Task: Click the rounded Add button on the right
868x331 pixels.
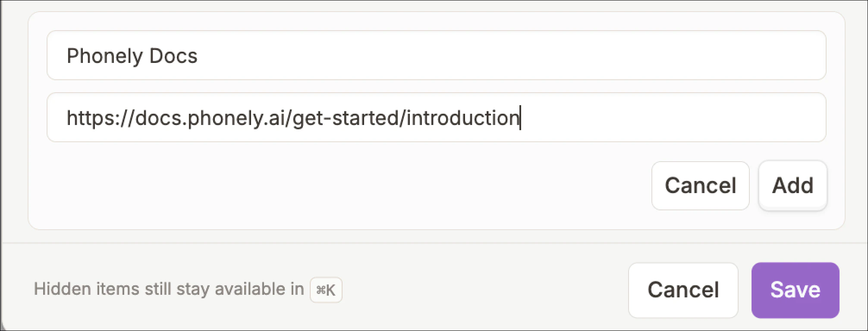Action: [x=792, y=185]
